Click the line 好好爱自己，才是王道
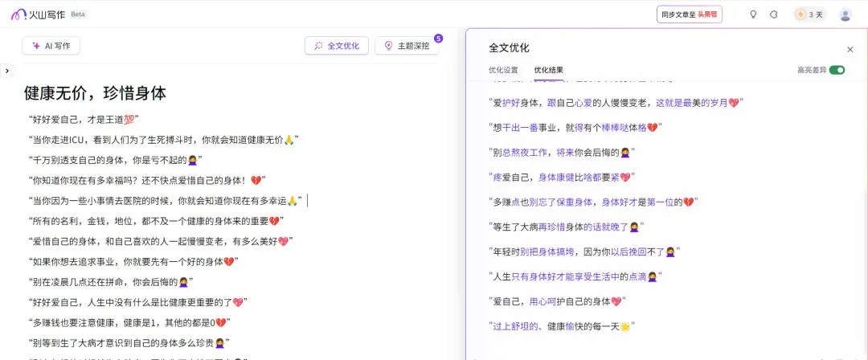The image size is (868, 360). [x=83, y=119]
